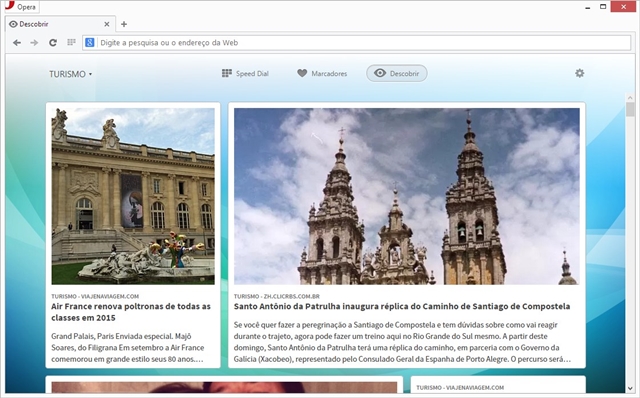The image size is (640, 398).
Task: Expand the TURISMO category dropdown
Action: [x=71, y=74]
